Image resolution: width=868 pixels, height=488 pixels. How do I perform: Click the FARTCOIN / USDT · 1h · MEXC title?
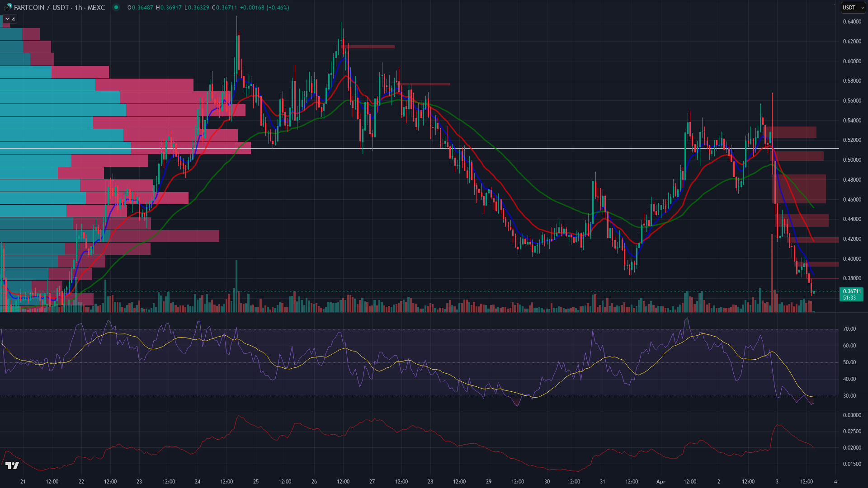point(59,7)
